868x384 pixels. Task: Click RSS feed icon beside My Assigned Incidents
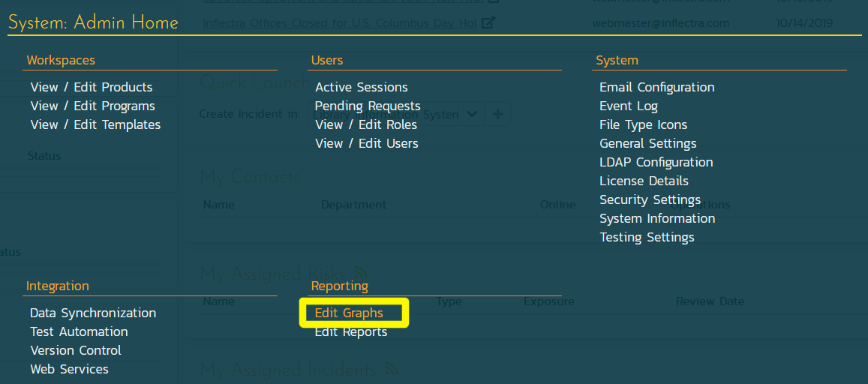pyautogui.click(x=391, y=369)
